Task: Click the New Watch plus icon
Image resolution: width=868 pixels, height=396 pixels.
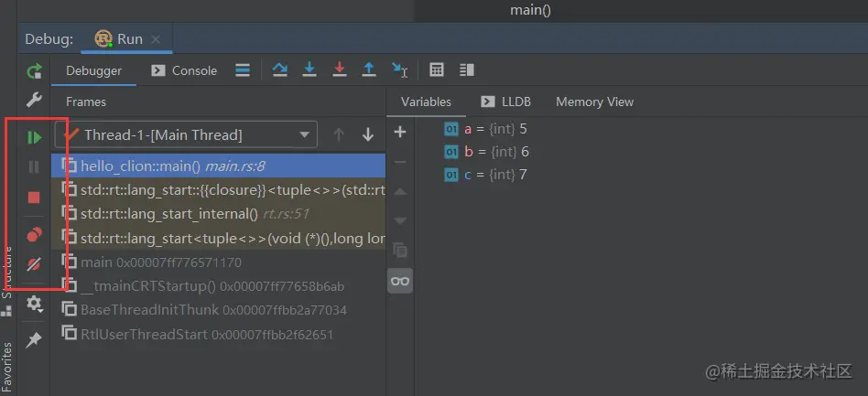Action: (400, 132)
